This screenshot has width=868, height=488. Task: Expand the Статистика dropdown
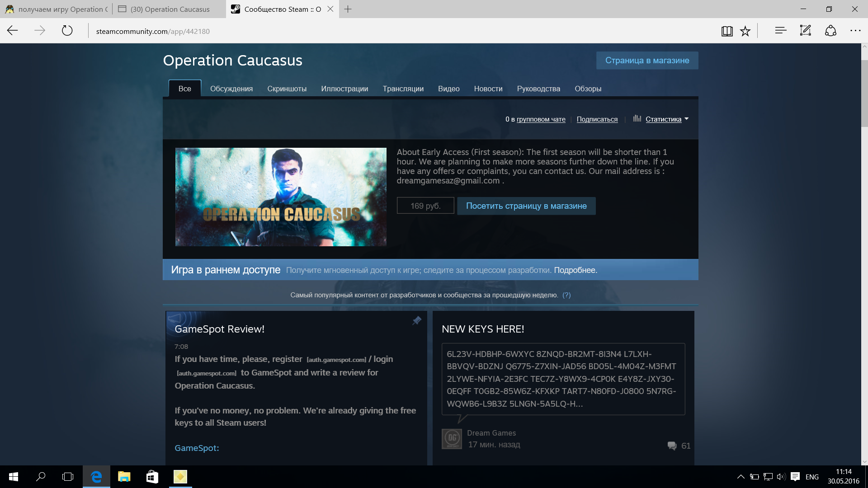click(x=667, y=119)
